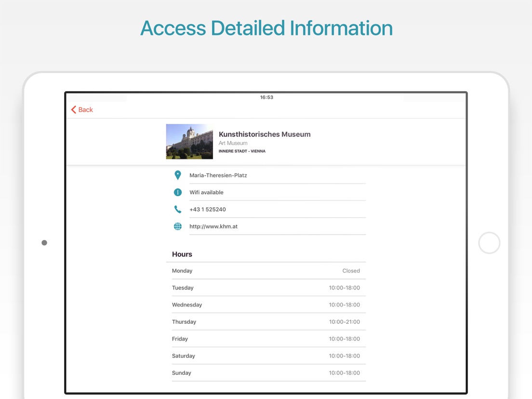The height and width of the screenshot is (399, 532).
Task: Click Saturday's 10:00-18:00 hours
Action: [345, 356]
